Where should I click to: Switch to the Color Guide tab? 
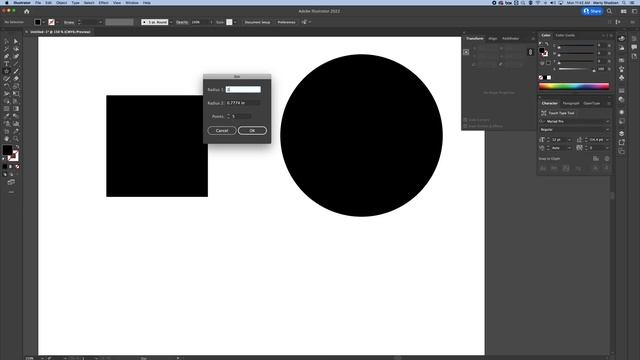(565, 36)
